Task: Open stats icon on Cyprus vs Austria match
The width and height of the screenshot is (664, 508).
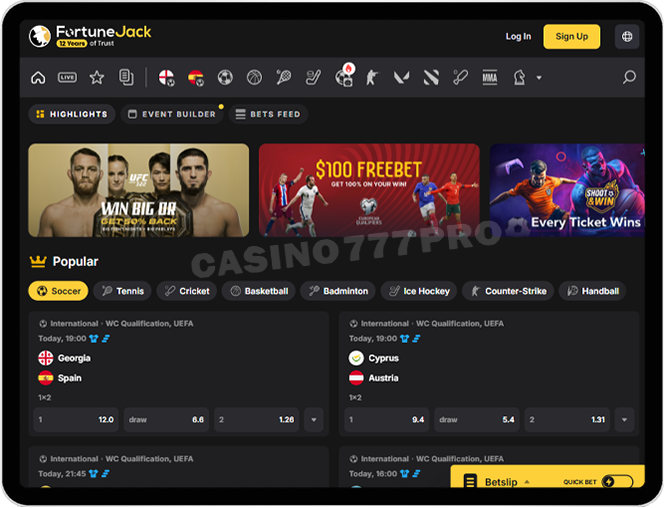Action: click(416, 339)
